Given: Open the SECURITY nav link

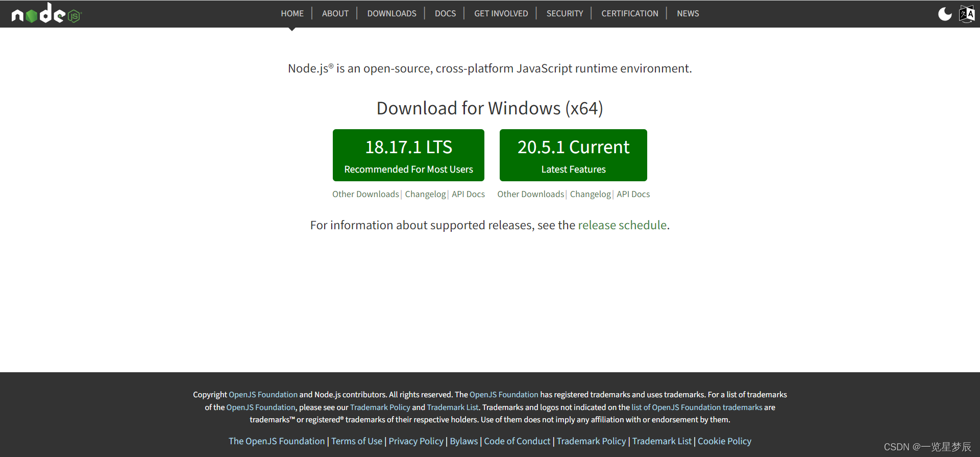Looking at the screenshot, I should coord(565,14).
